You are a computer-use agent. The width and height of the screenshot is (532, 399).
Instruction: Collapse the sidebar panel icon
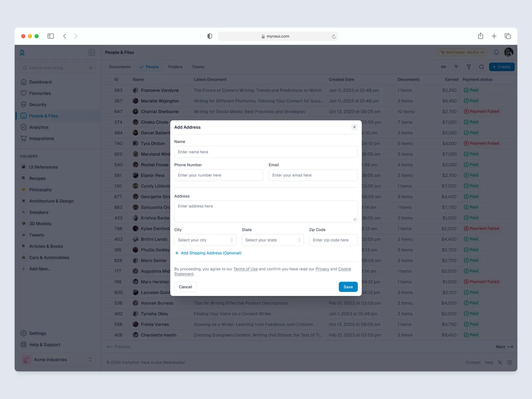[92, 53]
